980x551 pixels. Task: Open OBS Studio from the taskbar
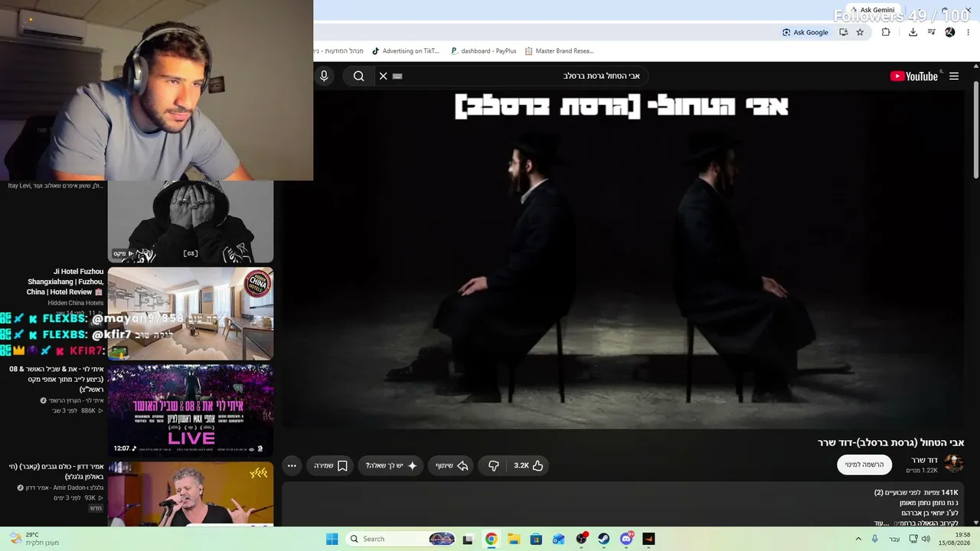click(581, 539)
